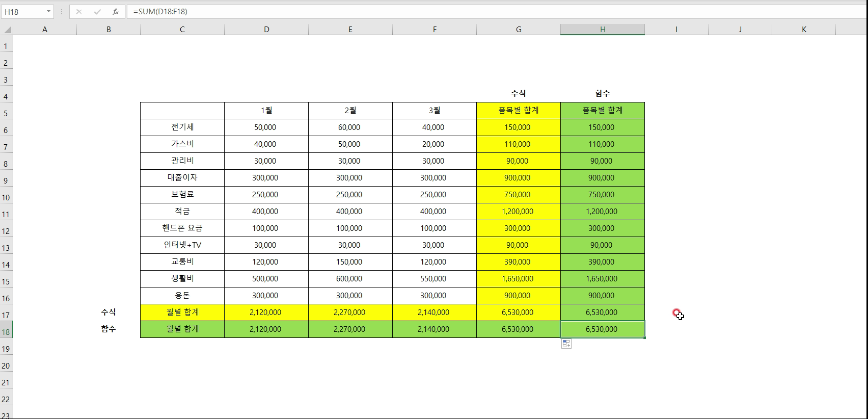Select the 적금 row label cell
Image resolution: width=868 pixels, height=419 pixels.
tap(182, 212)
